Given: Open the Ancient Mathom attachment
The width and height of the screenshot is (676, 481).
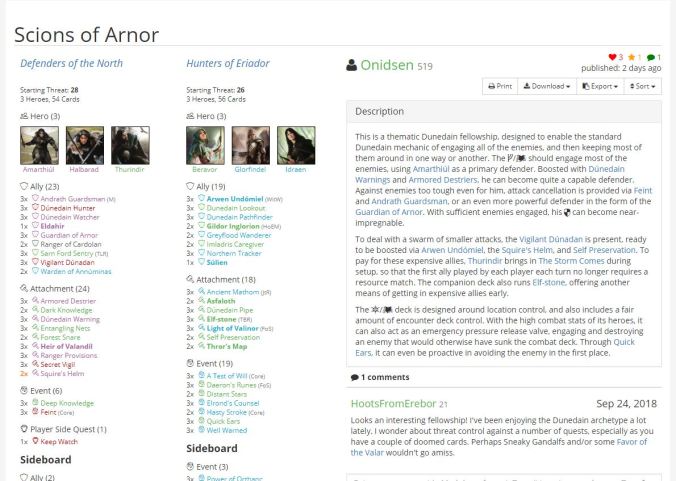Looking at the screenshot, I should pyautogui.click(x=233, y=292).
